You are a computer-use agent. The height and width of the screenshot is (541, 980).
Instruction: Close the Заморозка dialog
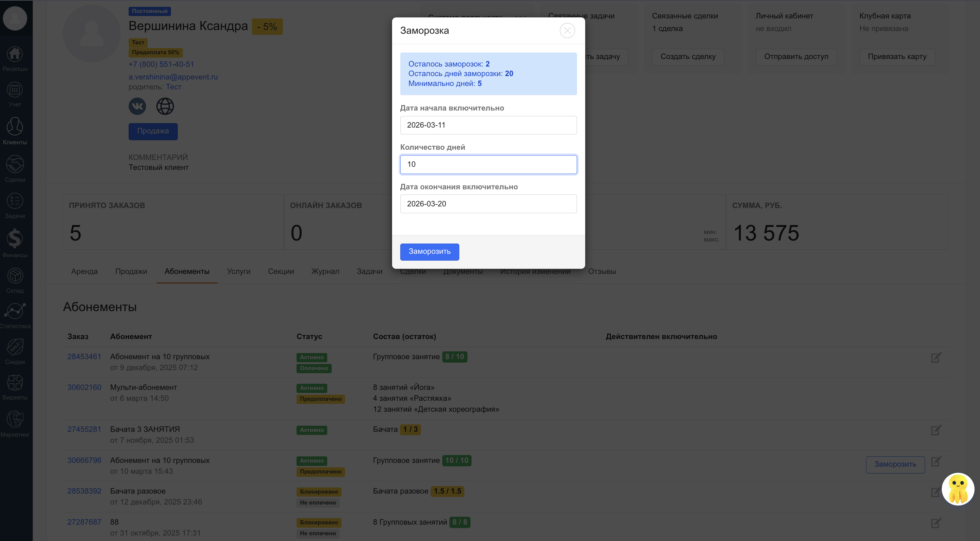click(567, 30)
